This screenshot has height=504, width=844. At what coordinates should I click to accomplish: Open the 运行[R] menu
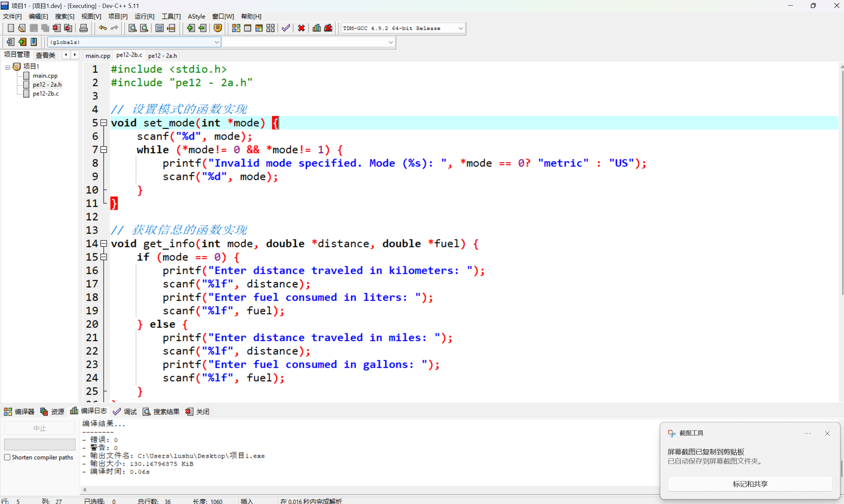[144, 16]
